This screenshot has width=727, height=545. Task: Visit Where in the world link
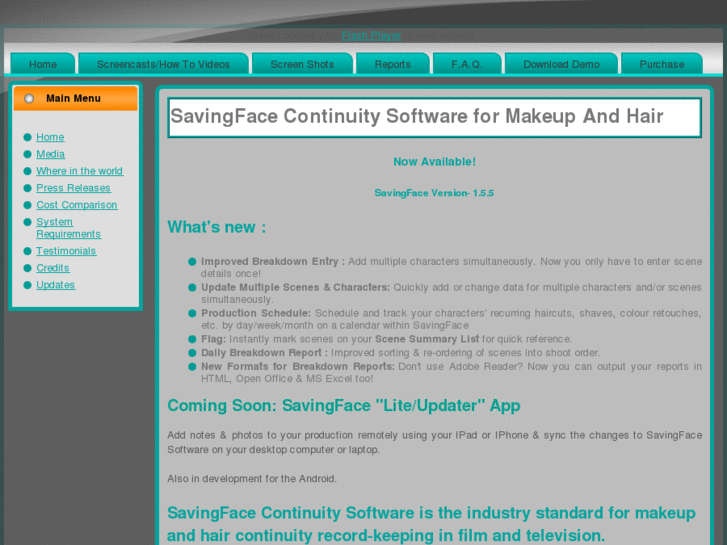pos(79,171)
